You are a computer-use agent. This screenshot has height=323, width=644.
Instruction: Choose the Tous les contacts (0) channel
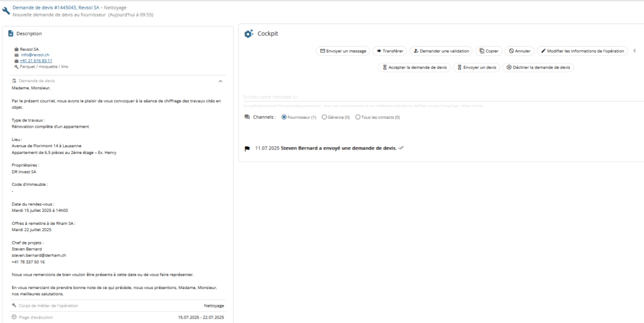pyautogui.click(x=358, y=117)
